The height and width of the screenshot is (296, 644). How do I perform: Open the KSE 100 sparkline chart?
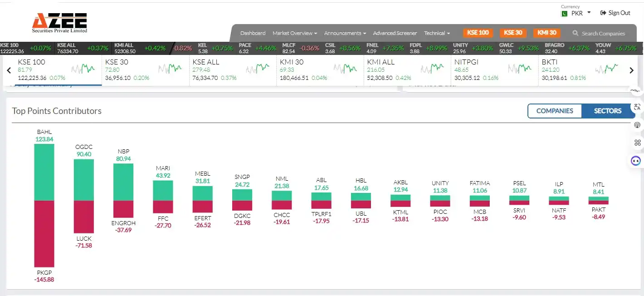pos(83,69)
